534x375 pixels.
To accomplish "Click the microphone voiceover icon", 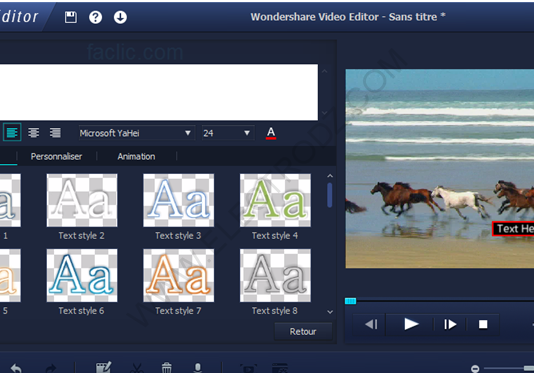I will (x=198, y=368).
